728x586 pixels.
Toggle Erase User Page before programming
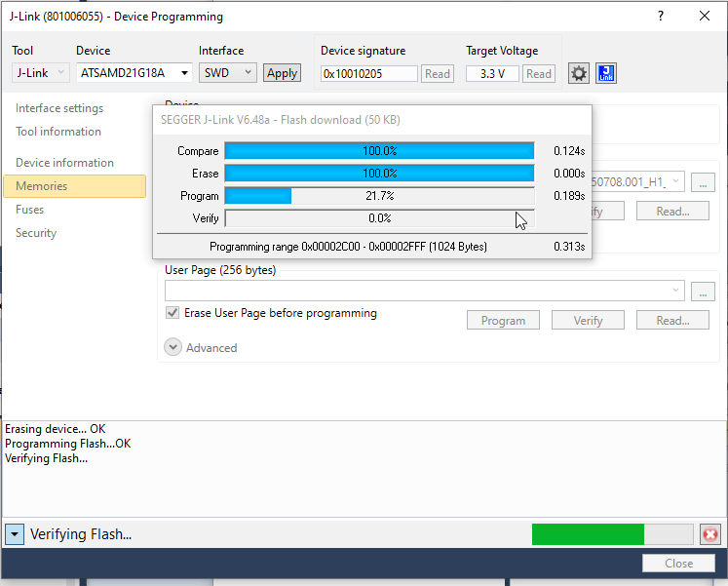tap(172, 313)
